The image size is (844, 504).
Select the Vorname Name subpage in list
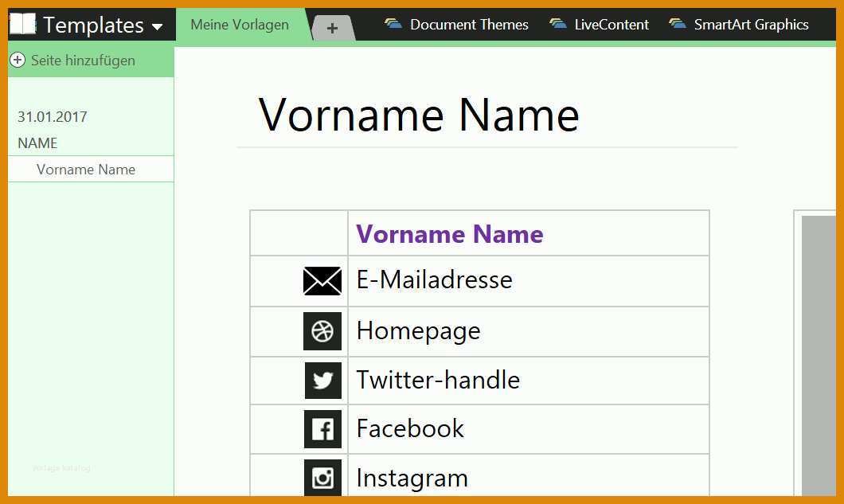click(91, 169)
